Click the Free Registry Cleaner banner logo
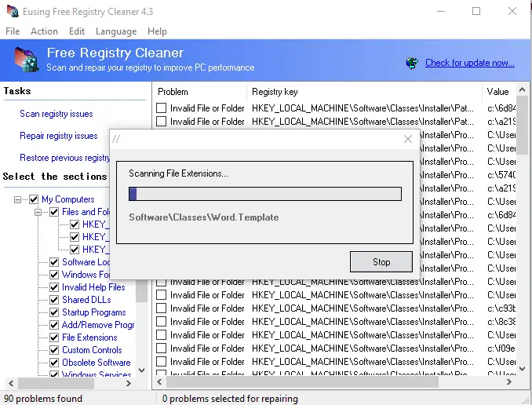This screenshot has width=532, height=405. coord(27,60)
